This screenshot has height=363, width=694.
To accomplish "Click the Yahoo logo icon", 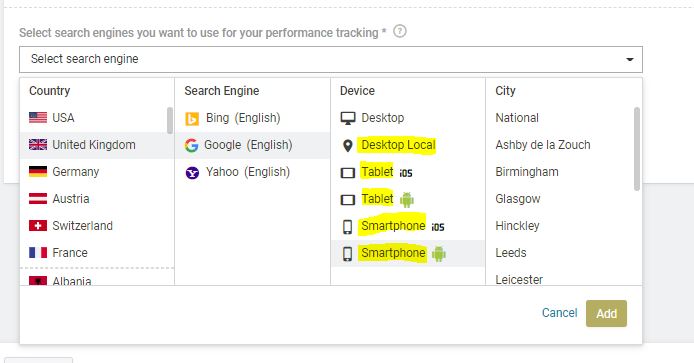I will coord(192,173).
